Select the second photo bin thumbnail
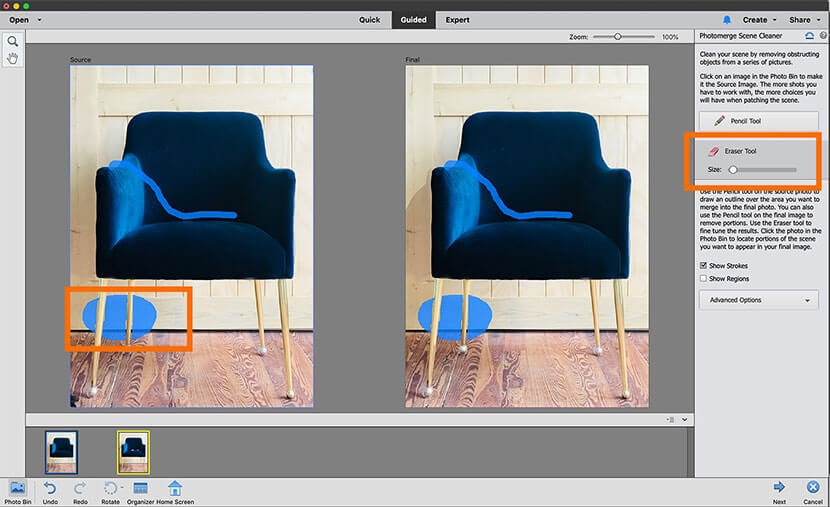830x507 pixels. tap(133, 451)
